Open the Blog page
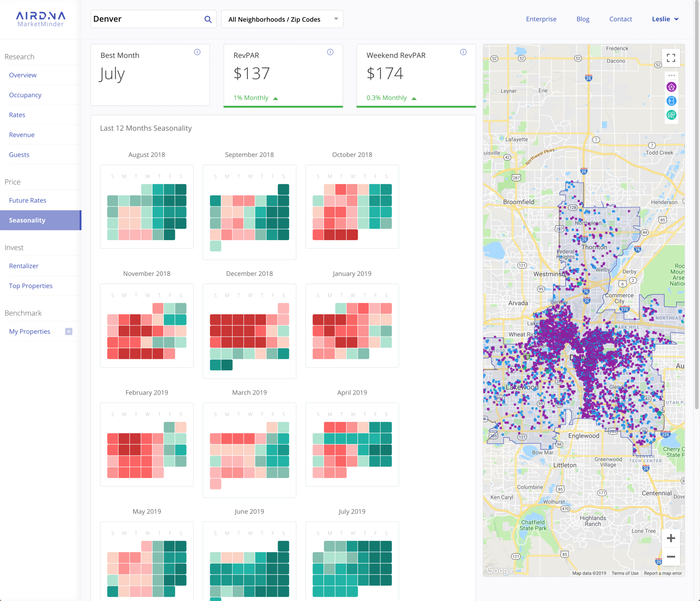The height and width of the screenshot is (601, 700). click(x=583, y=19)
